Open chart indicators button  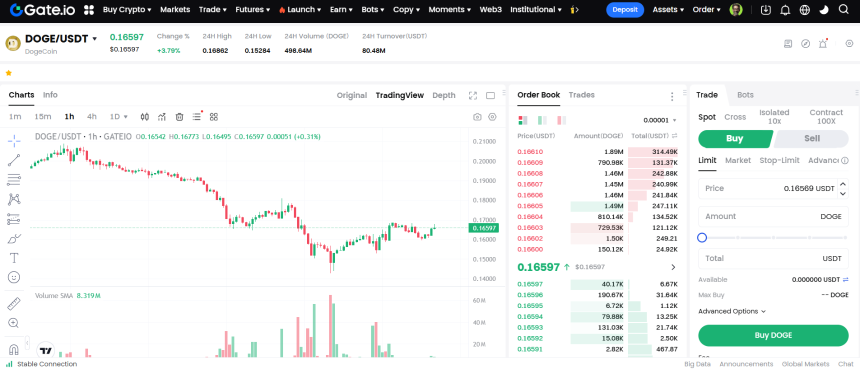[x=162, y=117]
